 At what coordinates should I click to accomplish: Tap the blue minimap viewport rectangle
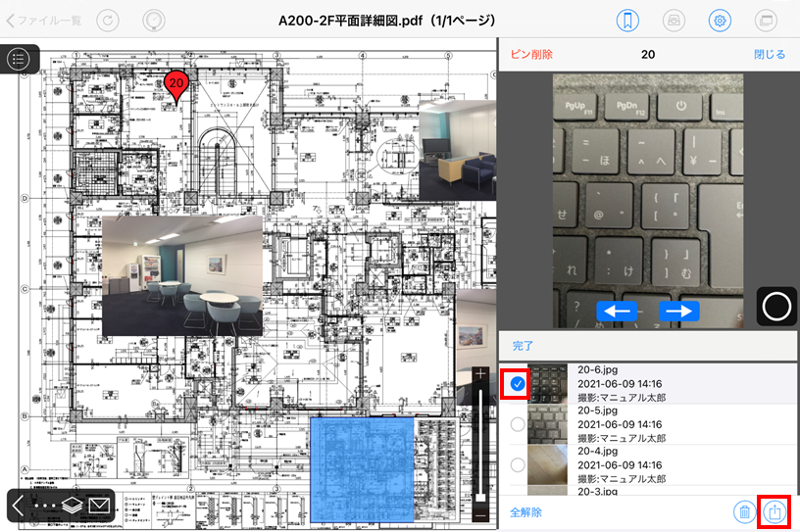(362, 469)
